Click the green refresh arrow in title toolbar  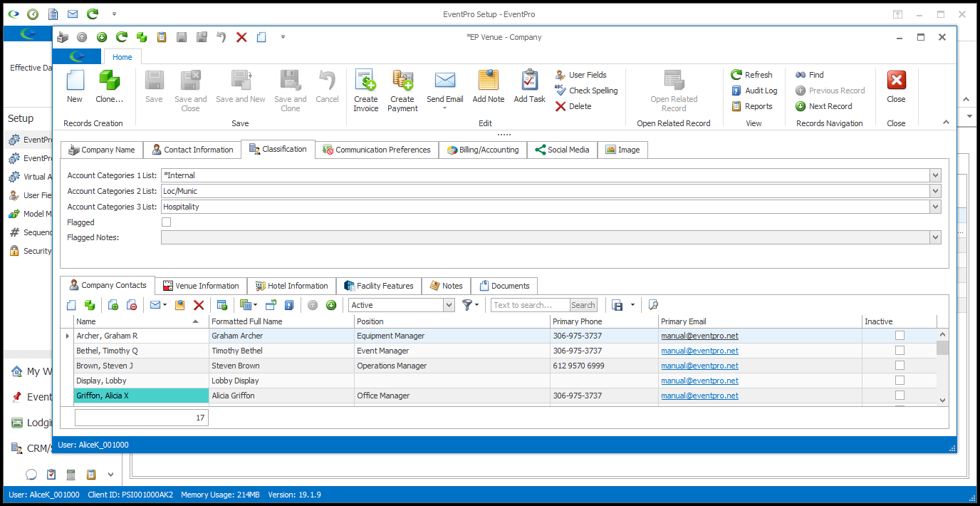pos(122,37)
